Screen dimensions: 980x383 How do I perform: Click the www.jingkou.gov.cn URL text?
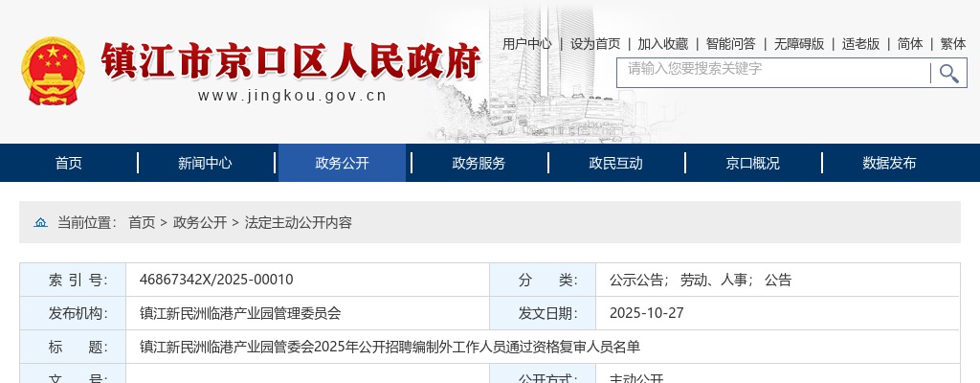(x=293, y=96)
